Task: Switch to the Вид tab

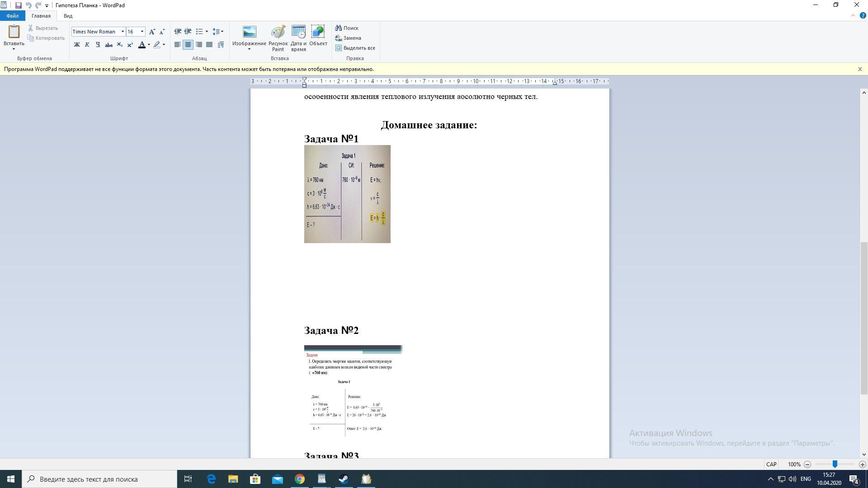Action: tap(68, 16)
